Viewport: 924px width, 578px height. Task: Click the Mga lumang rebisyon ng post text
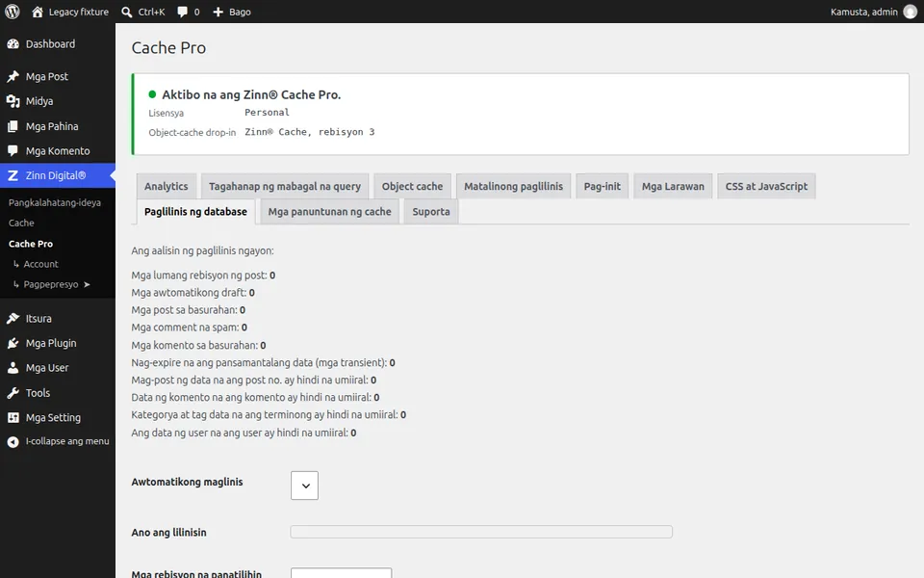[203, 276]
